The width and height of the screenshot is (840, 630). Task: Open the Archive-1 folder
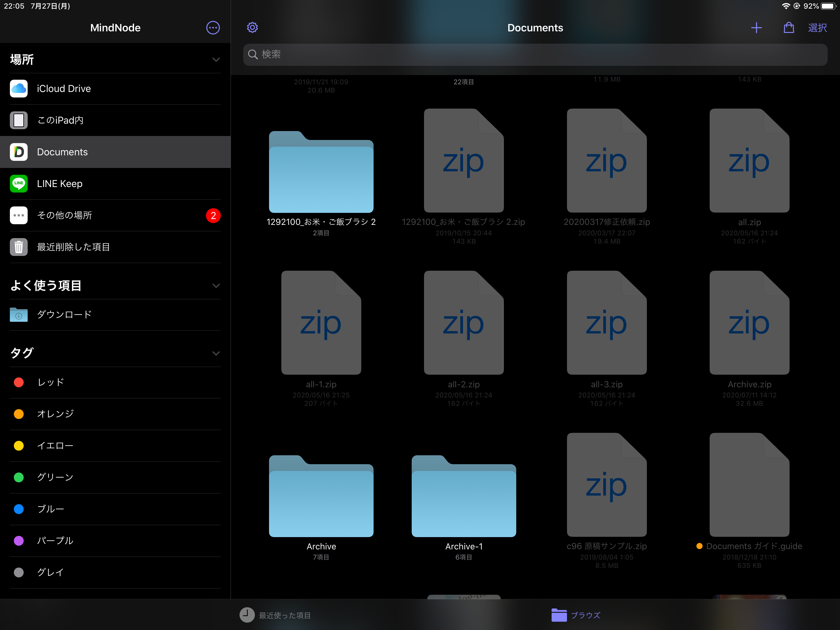click(464, 507)
